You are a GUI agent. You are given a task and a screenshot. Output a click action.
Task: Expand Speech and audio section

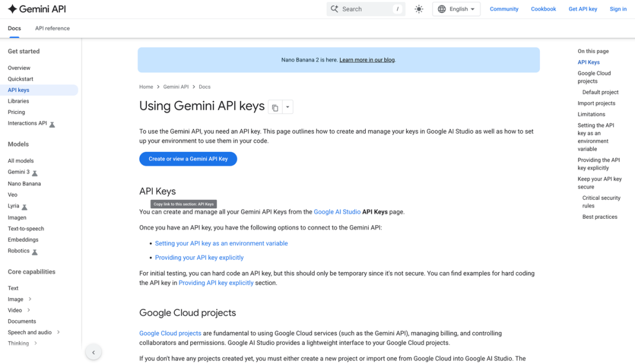(x=58, y=333)
